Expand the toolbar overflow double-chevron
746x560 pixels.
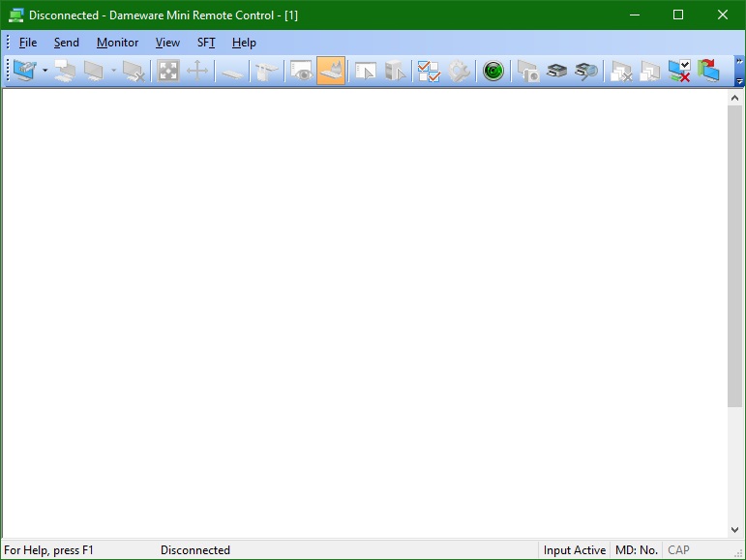[739, 61]
